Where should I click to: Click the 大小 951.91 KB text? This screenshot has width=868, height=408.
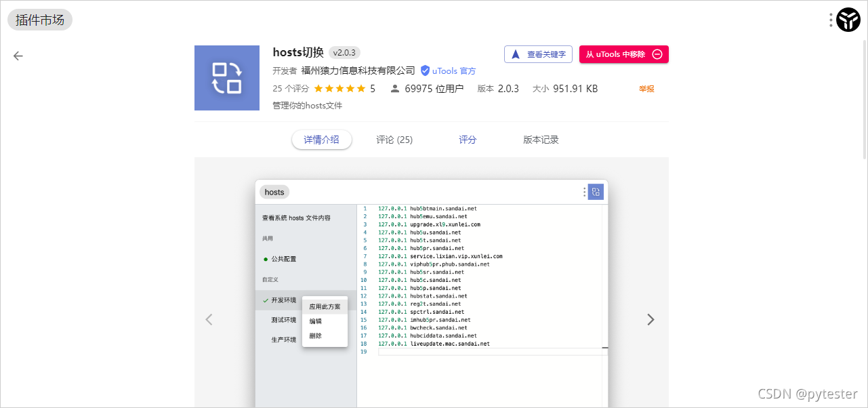pyautogui.click(x=565, y=89)
